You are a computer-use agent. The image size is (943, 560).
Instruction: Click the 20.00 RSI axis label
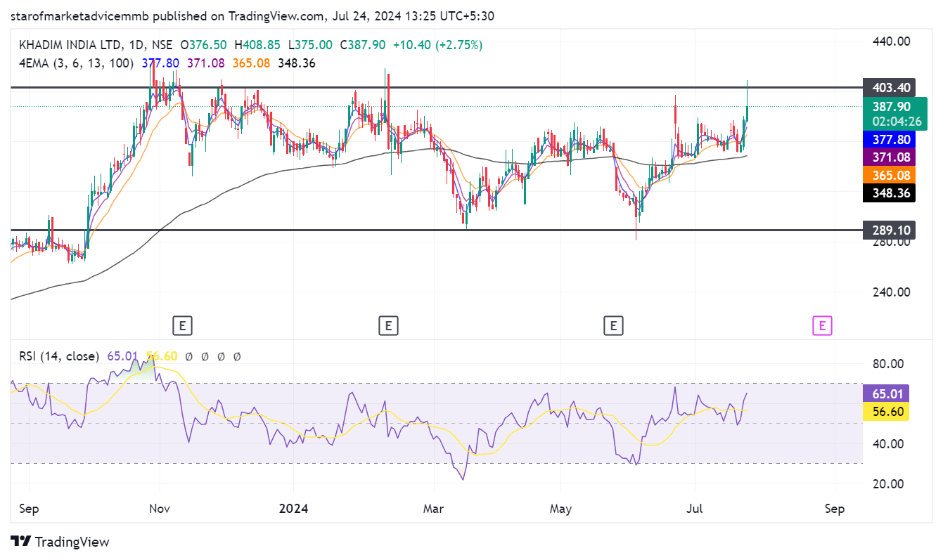(888, 483)
